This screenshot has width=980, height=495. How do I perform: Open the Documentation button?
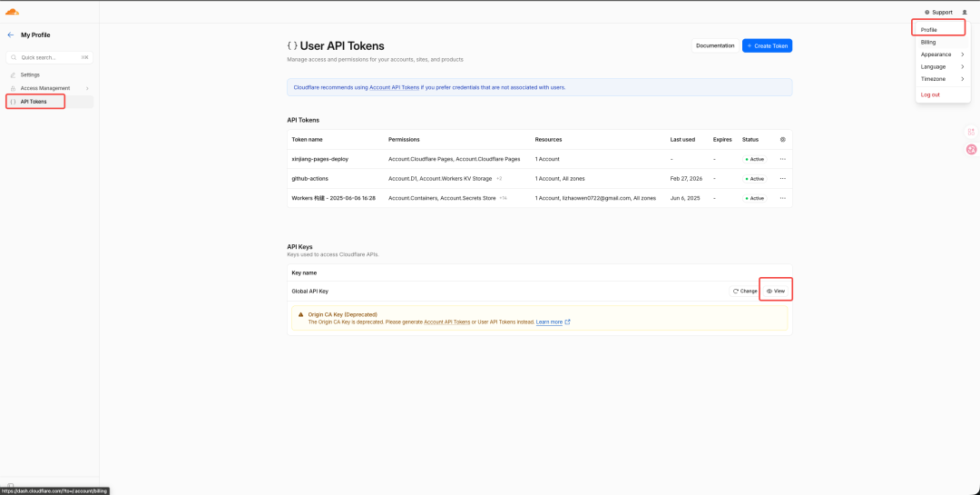pos(715,45)
